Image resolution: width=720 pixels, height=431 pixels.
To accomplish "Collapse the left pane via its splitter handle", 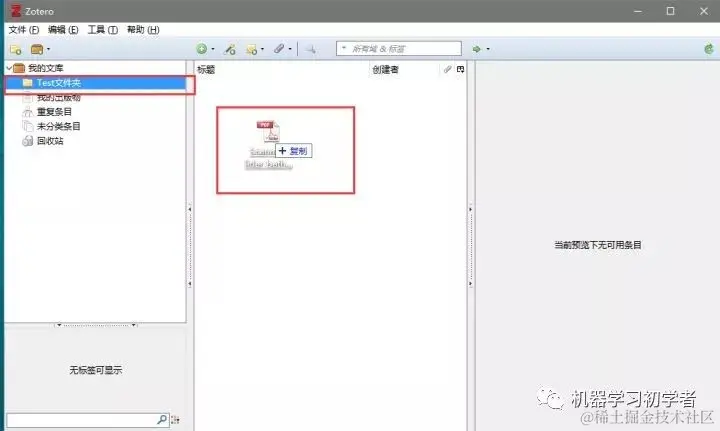I will pyautogui.click(x=190, y=246).
